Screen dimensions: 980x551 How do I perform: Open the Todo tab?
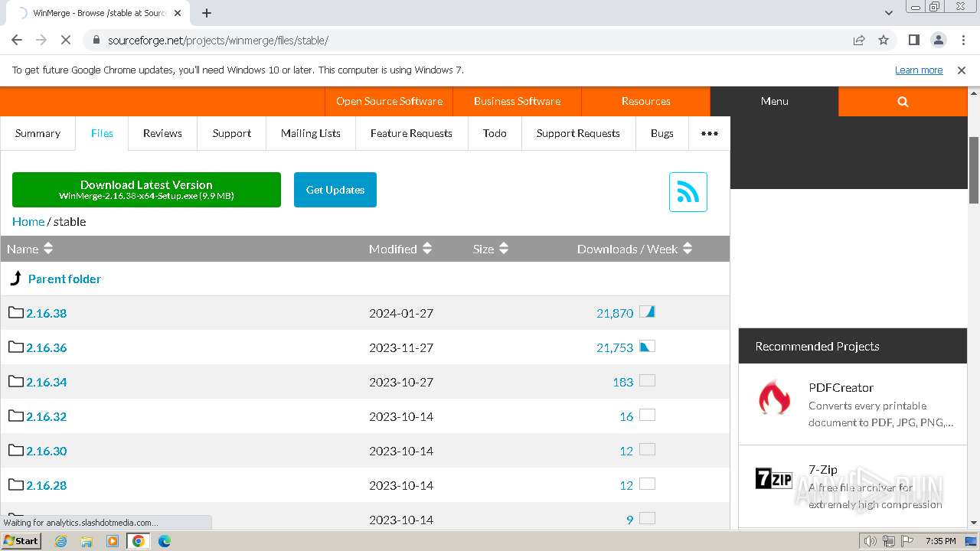click(x=495, y=133)
